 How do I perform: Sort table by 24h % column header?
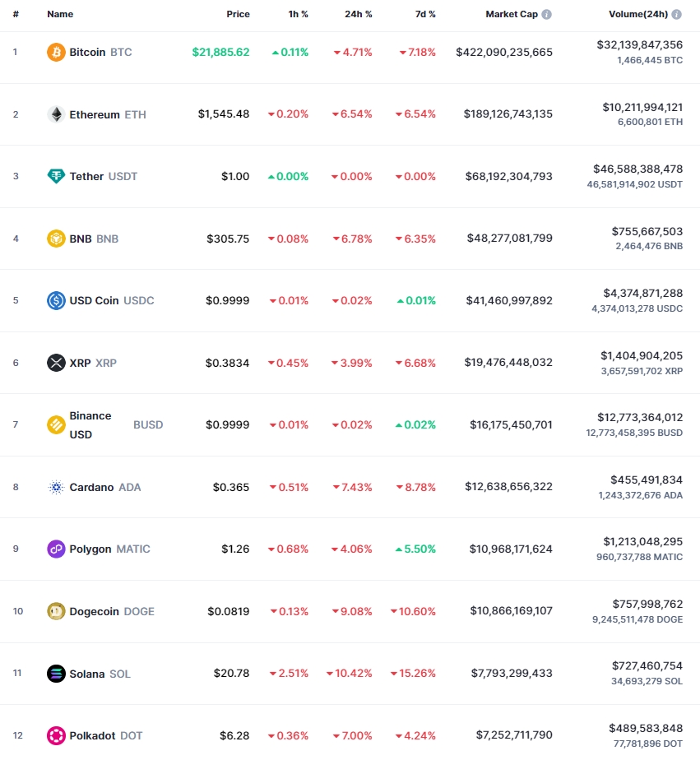point(359,14)
